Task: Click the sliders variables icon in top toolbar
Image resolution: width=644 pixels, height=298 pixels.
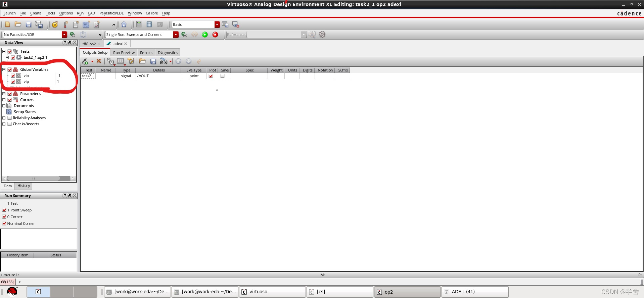Action: 86,24
